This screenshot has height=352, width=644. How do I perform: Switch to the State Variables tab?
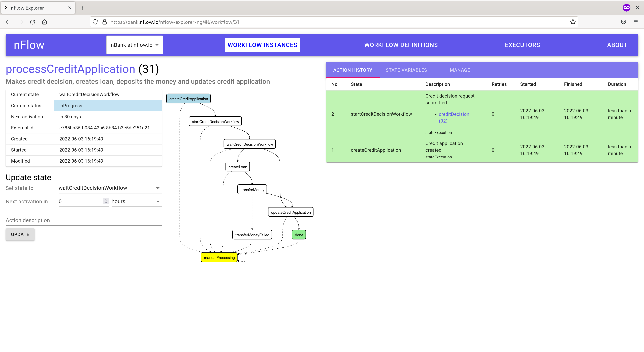[406, 70]
